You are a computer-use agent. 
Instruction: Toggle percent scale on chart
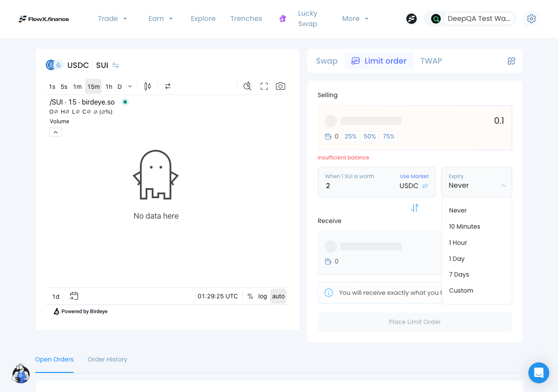click(250, 296)
